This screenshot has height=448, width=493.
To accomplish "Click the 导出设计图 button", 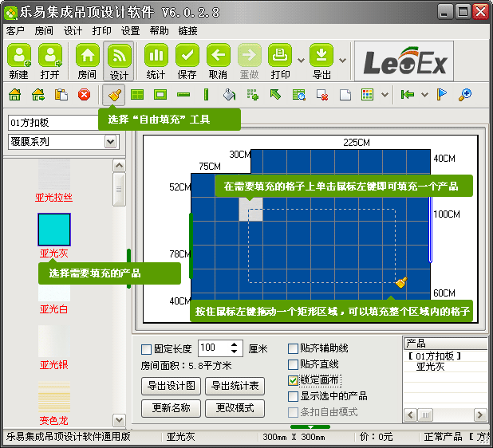I will coord(171,387).
